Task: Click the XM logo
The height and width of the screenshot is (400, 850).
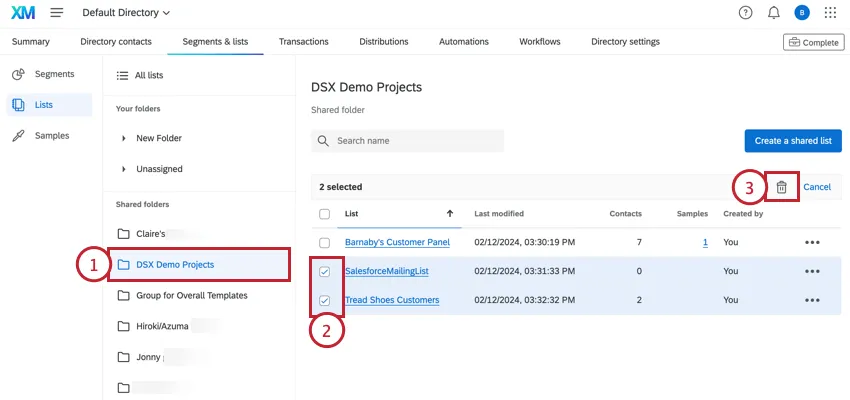Action: click(x=23, y=13)
